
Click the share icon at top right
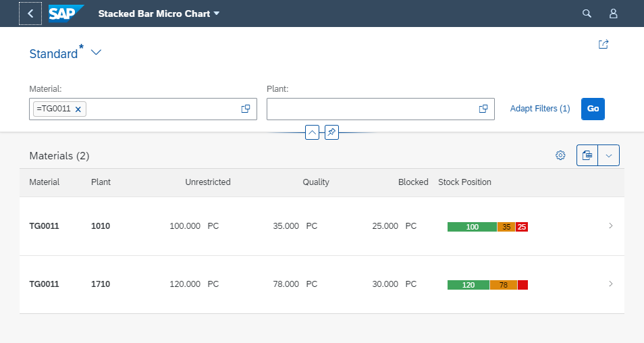603,45
